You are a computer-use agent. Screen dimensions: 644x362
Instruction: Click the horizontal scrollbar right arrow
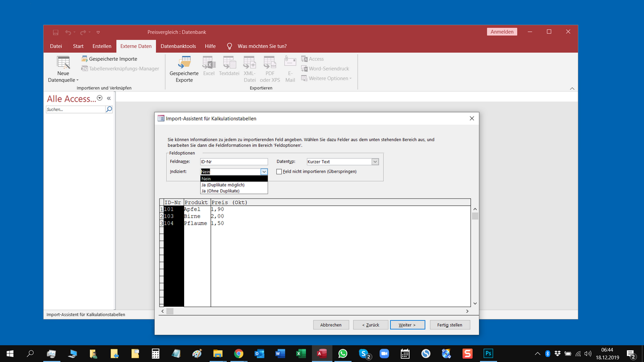(467, 311)
